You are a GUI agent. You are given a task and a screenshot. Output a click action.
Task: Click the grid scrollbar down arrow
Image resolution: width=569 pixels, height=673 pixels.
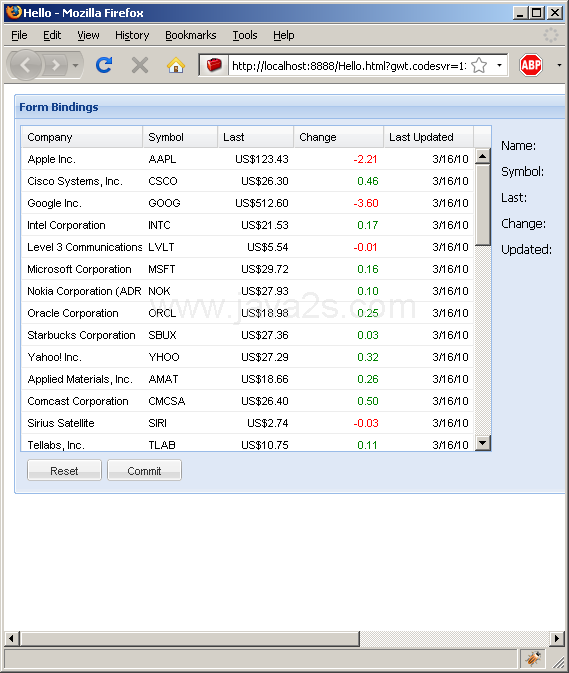[483, 443]
